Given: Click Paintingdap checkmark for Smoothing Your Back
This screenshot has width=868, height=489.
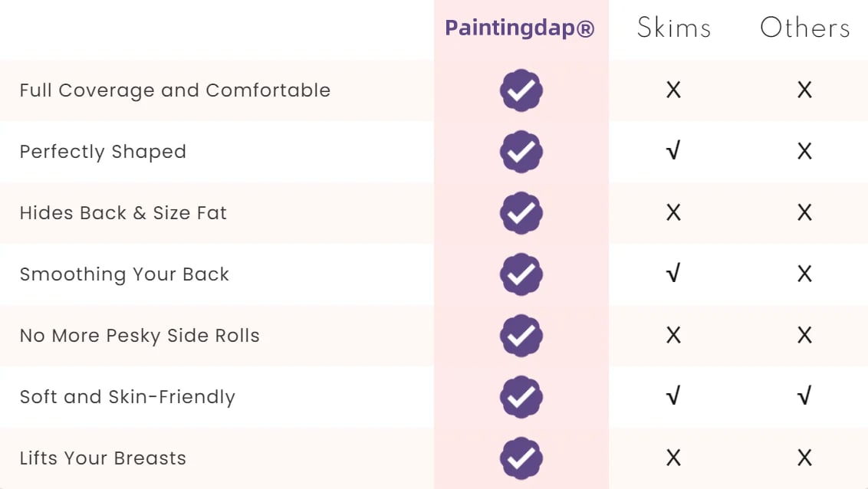Looking at the screenshot, I should coord(521,274).
